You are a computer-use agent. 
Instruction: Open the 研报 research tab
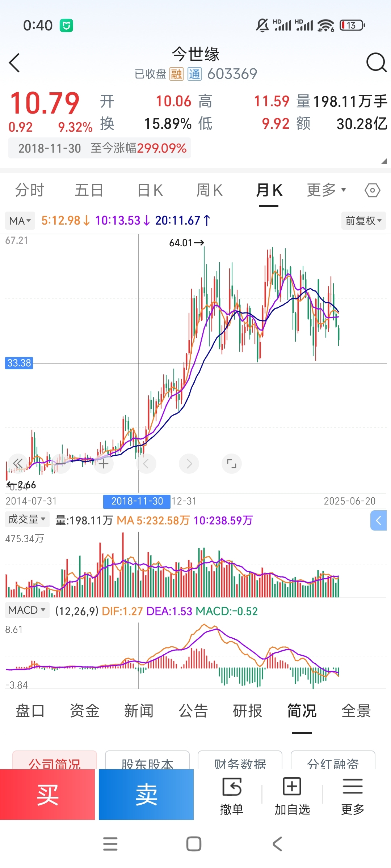point(247,711)
